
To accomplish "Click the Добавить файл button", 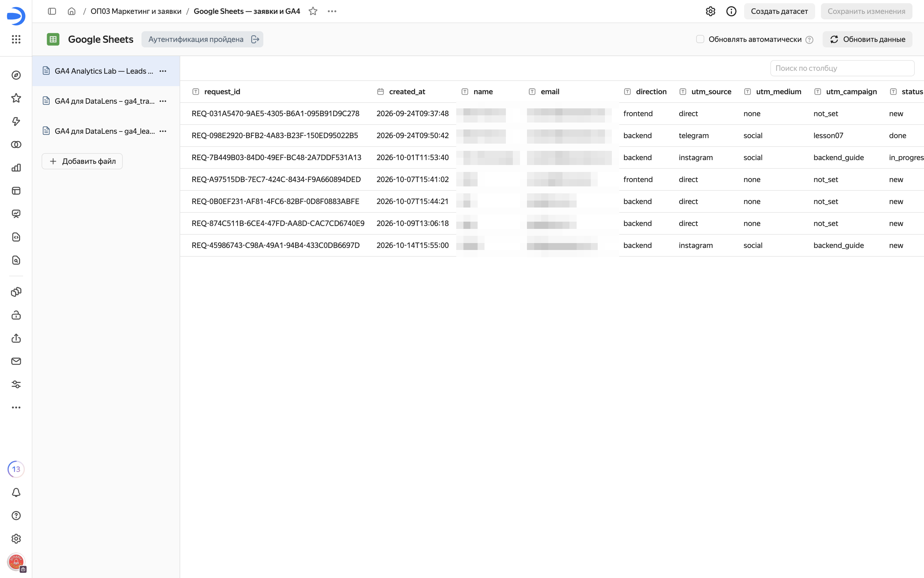I will tap(82, 161).
